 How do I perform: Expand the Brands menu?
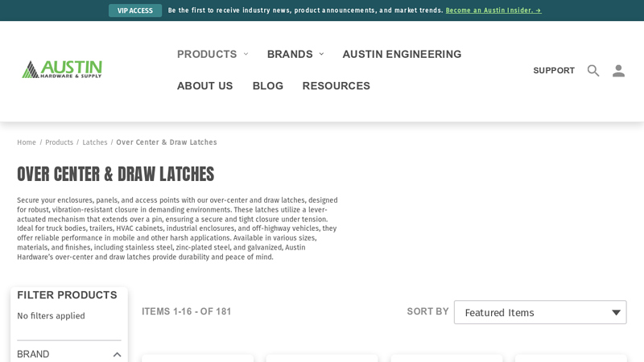point(290,54)
